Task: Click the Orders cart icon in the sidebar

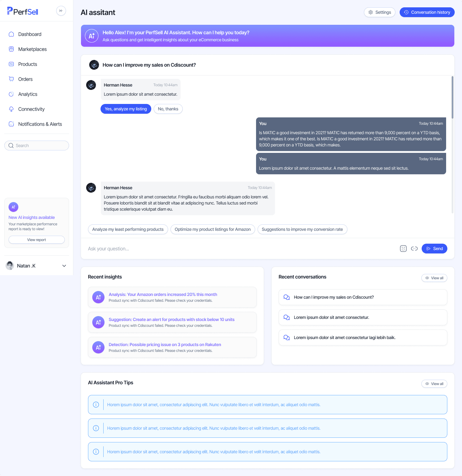Action: click(11, 79)
